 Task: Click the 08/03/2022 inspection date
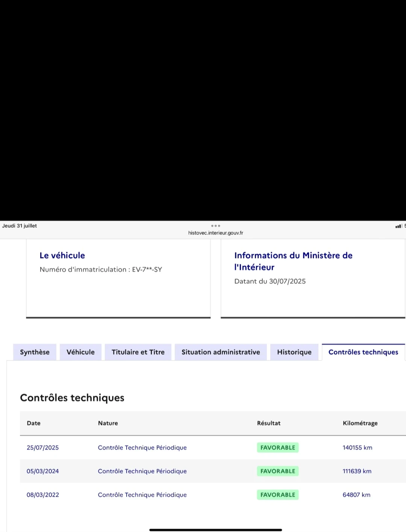(42, 495)
